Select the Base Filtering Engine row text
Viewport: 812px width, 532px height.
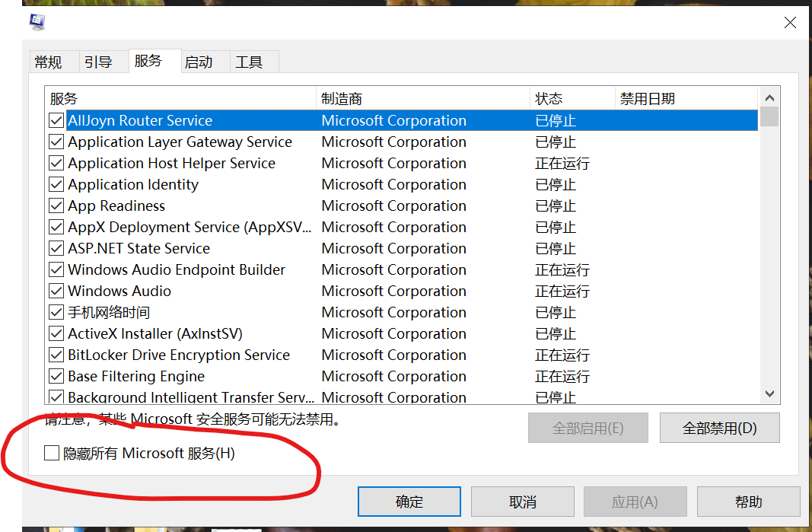click(x=136, y=376)
